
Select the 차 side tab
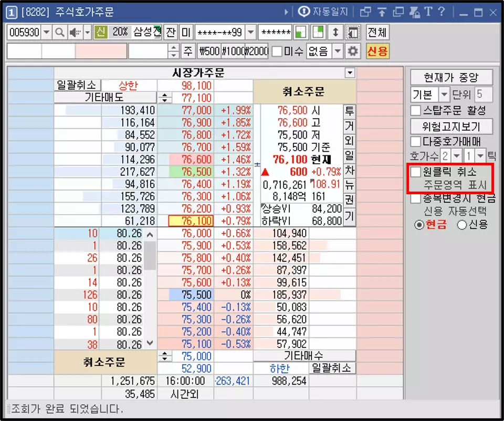pyautogui.click(x=350, y=170)
